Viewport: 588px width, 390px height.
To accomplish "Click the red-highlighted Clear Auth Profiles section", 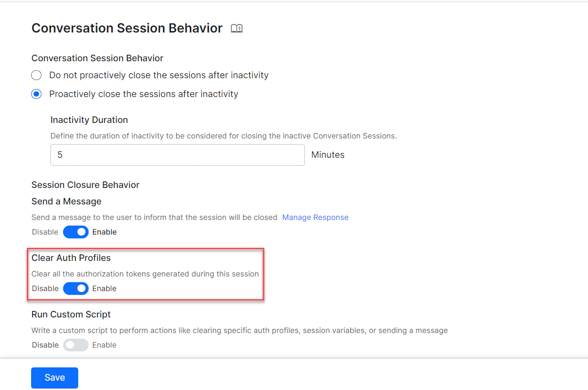I will click(146, 275).
